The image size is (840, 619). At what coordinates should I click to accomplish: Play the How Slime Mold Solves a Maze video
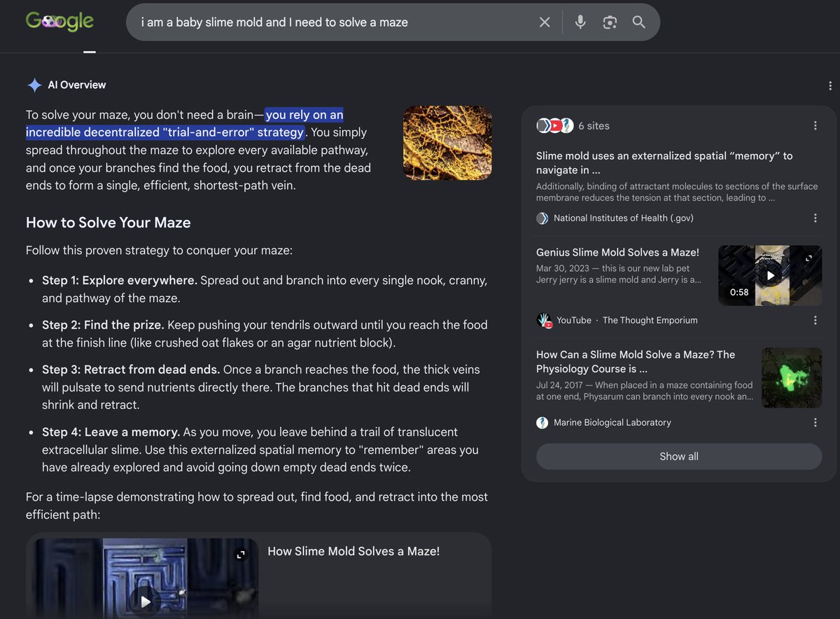pos(146,601)
